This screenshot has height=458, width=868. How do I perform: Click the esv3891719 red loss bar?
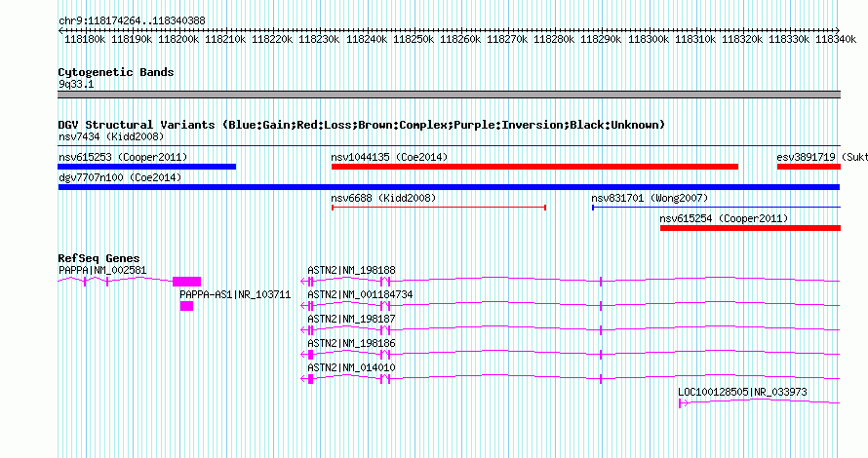tap(809, 167)
